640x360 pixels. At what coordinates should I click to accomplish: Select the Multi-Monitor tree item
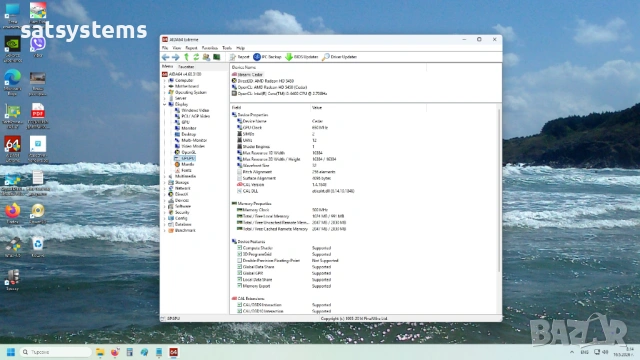(x=191, y=140)
